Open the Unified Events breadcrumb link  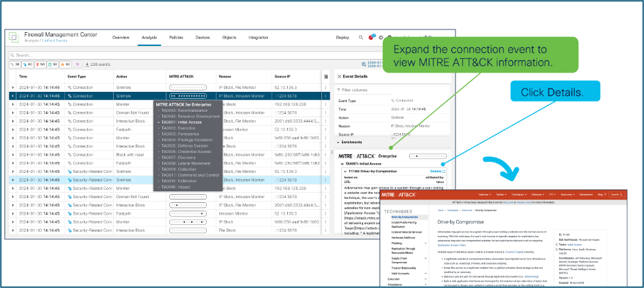[55, 40]
